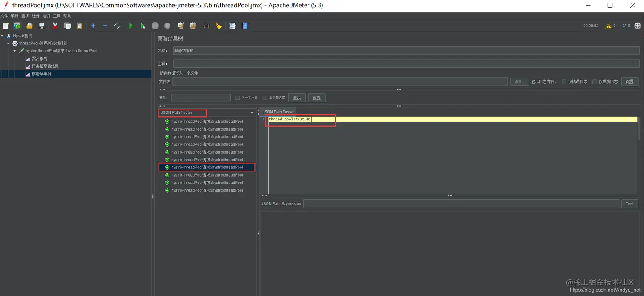This screenshot has width=644, height=296.
Task: Click the 查找 search button
Action: [297, 98]
